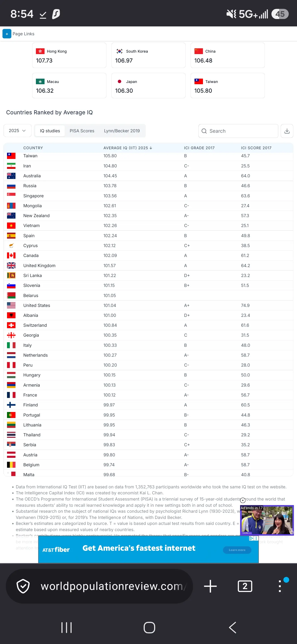Open AdChoices options on banner ad

[253, 539]
